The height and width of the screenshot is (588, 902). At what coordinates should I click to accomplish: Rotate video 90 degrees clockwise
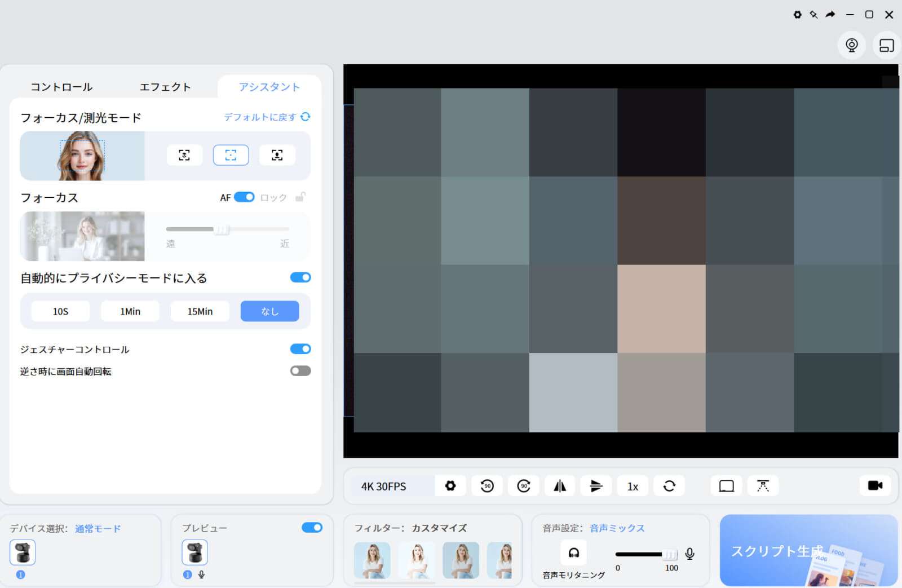(524, 486)
